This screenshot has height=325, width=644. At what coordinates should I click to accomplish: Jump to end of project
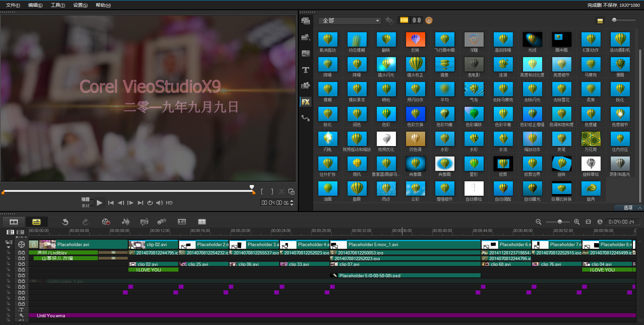[x=140, y=203]
